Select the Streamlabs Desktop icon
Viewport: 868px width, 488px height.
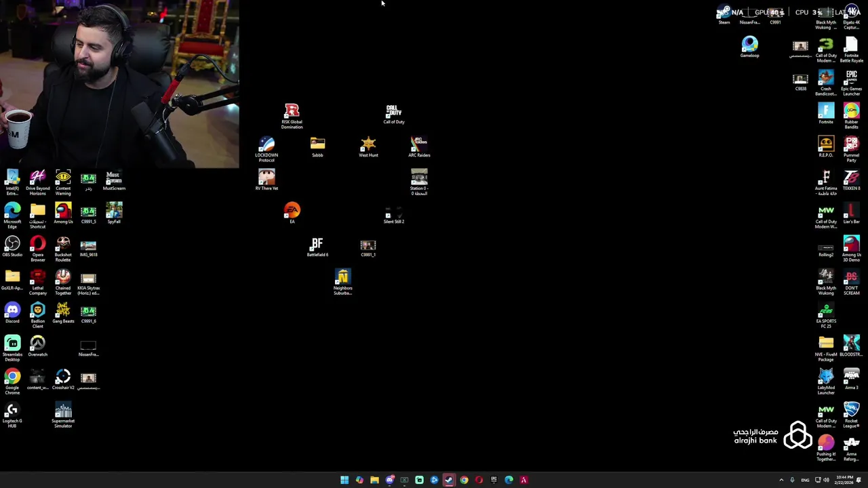(x=12, y=349)
